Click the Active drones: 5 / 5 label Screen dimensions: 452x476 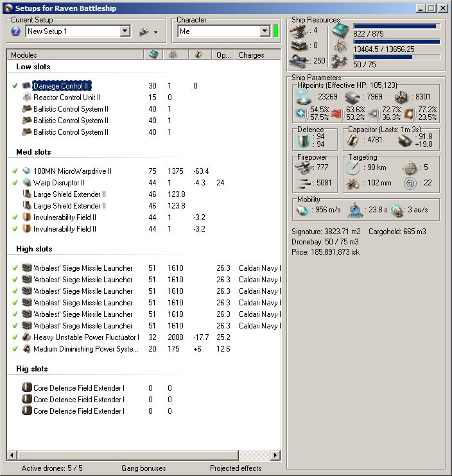pyautogui.click(x=52, y=468)
